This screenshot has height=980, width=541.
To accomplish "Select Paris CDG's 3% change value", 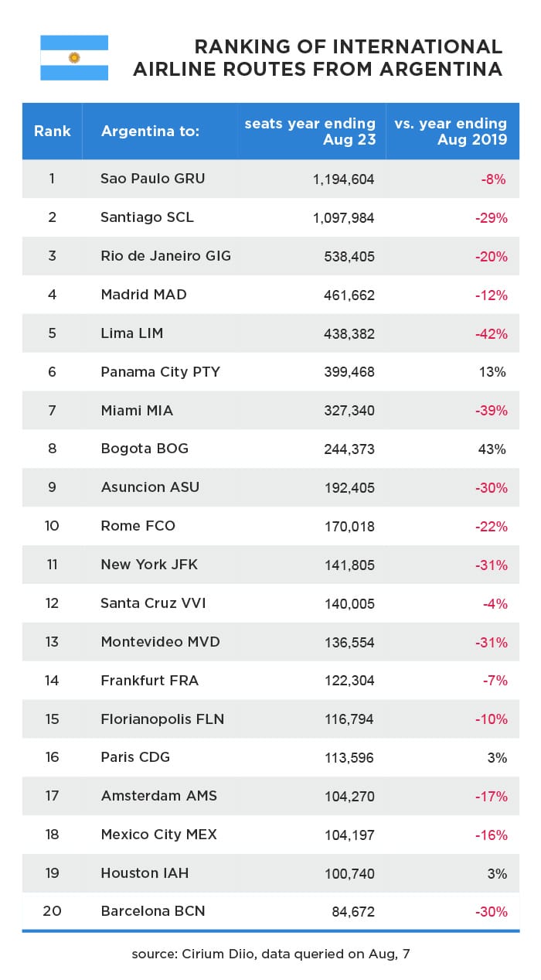I will pyautogui.click(x=497, y=758).
